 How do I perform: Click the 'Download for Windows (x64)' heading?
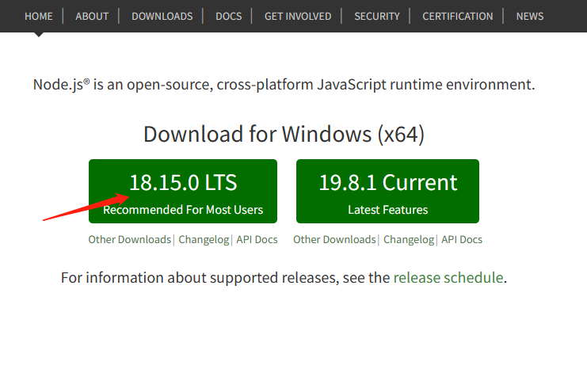point(284,134)
